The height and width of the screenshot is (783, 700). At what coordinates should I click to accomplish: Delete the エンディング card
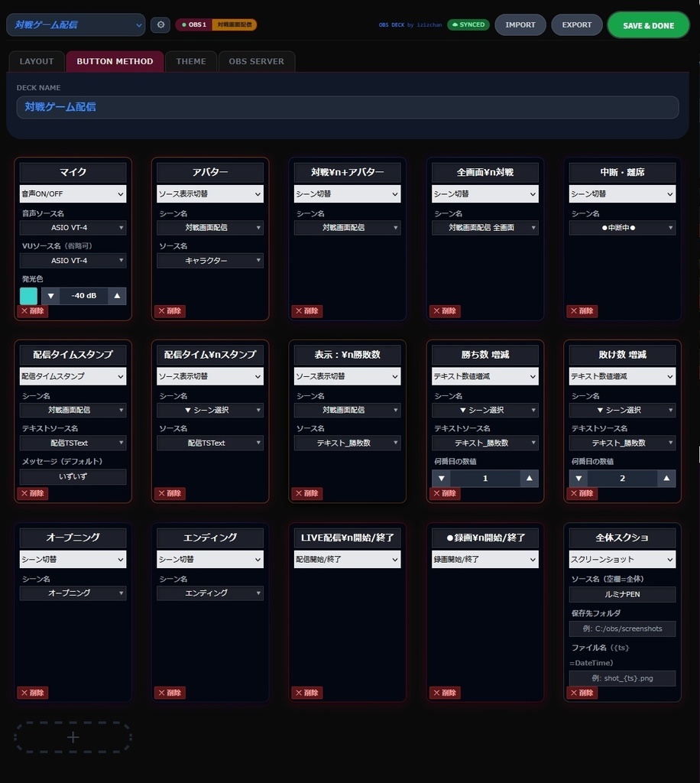point(169,692)
